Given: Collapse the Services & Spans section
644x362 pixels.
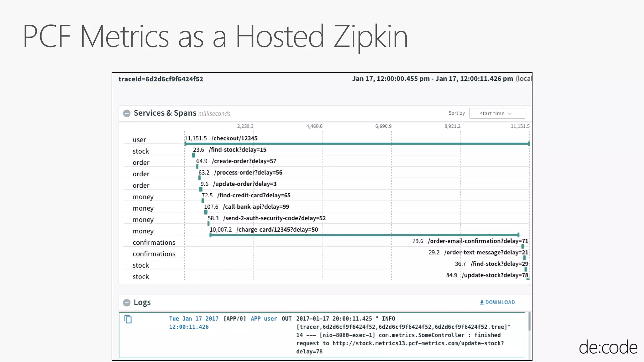Looking at the screenshot, I should tap(127, 113).
